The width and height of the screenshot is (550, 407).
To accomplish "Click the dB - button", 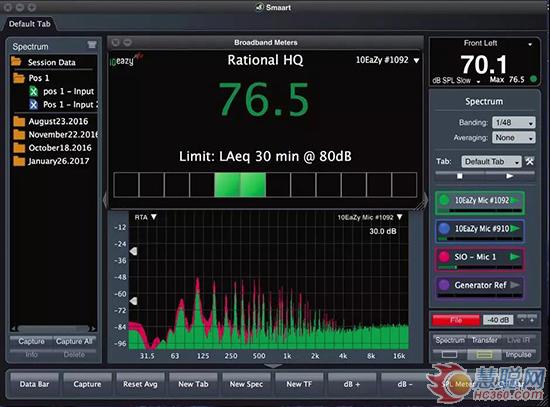I will 405,384.
